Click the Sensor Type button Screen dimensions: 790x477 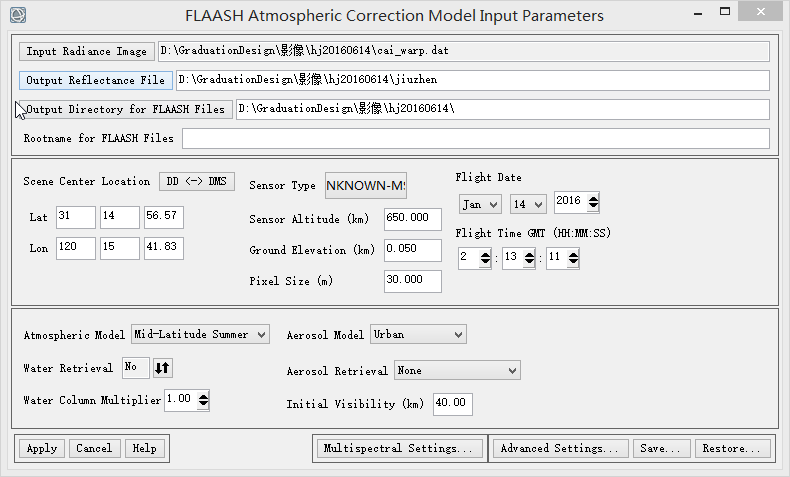click(x=366, y=186)
